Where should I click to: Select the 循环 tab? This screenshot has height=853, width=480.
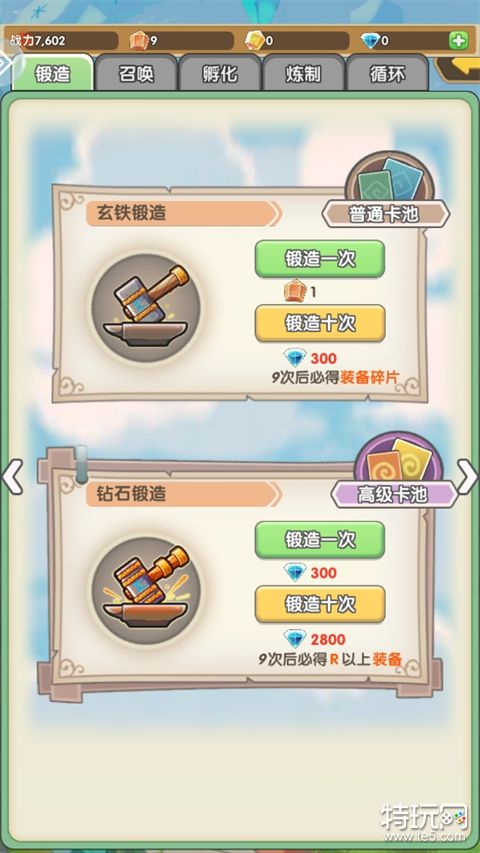click(x=387, y=72)
